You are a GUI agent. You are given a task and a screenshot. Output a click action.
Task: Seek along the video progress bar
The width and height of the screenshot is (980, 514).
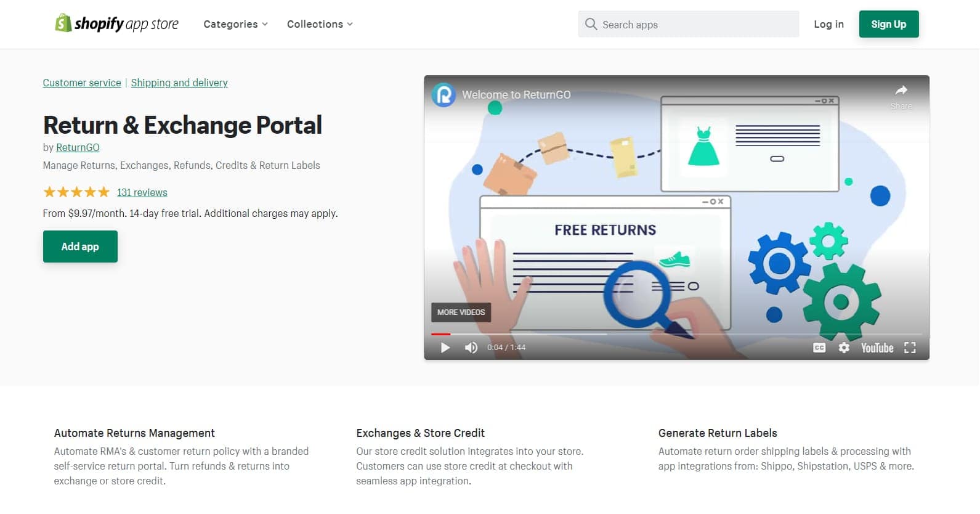[x=676, y=334]
